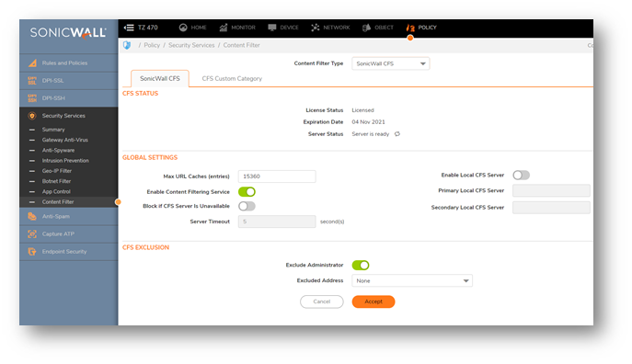The height and width of the screenshot is (364, 632).
Task: Click the Server Timeout field
Action: pyautogui.click(x=277, y=222)
